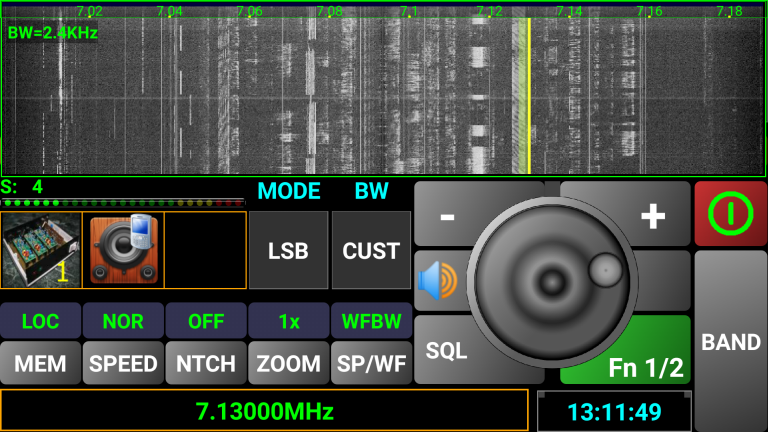Toggle the LOC memory setting

tap(41, 321)
